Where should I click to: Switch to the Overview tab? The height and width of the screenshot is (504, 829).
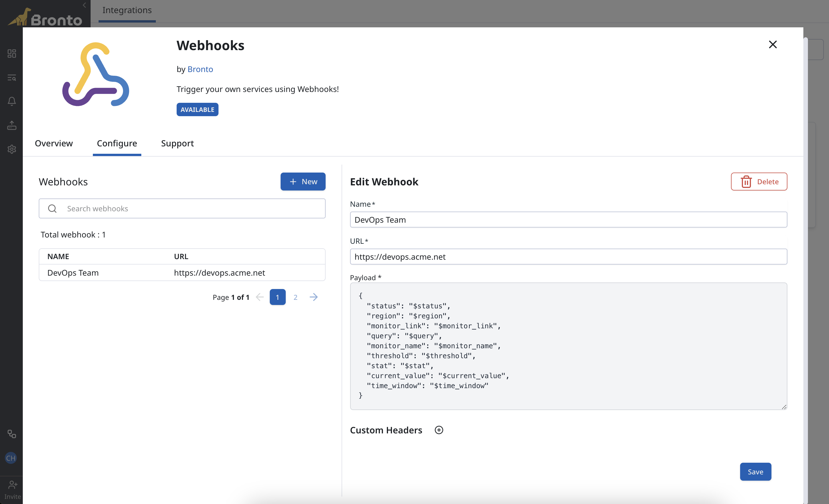point(54,143)
